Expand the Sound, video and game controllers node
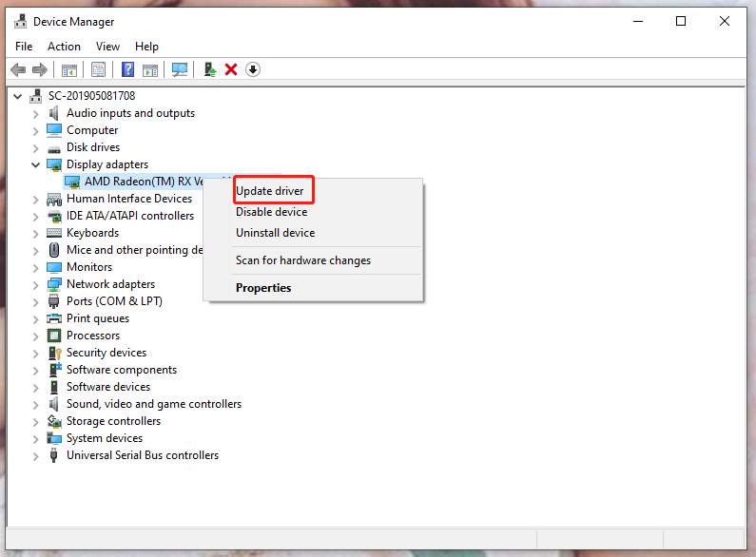Image resolution: width=756 pixels, height=557 pixels. click(35, 405)
